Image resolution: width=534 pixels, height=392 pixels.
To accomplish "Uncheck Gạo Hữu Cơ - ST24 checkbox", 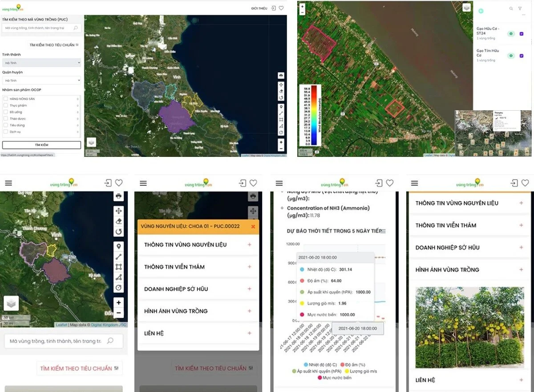I will 522,33.
